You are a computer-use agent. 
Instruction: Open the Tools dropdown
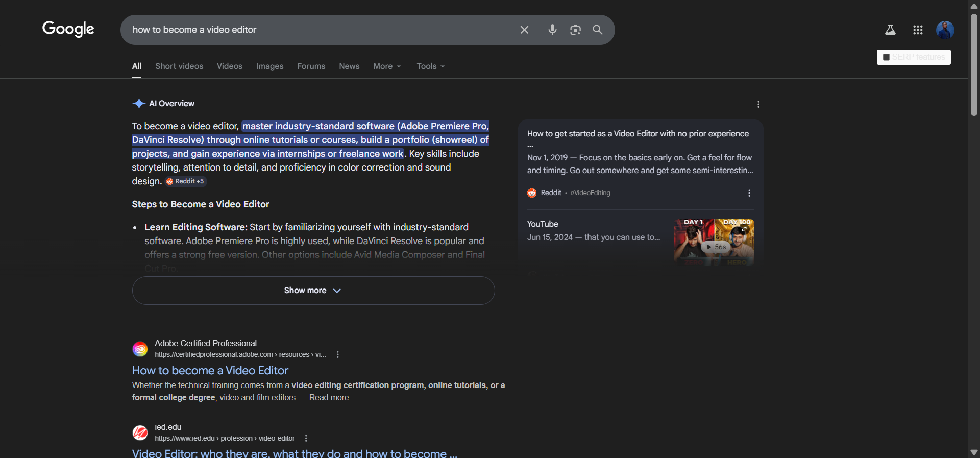pos(430,66)
